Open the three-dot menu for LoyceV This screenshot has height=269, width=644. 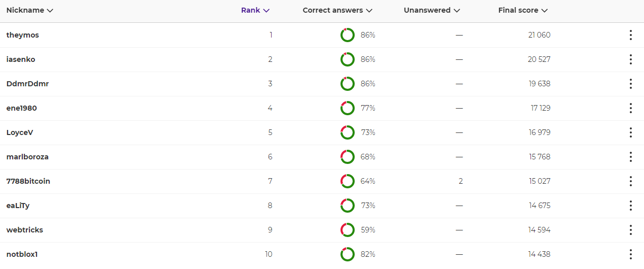[630, 132]
